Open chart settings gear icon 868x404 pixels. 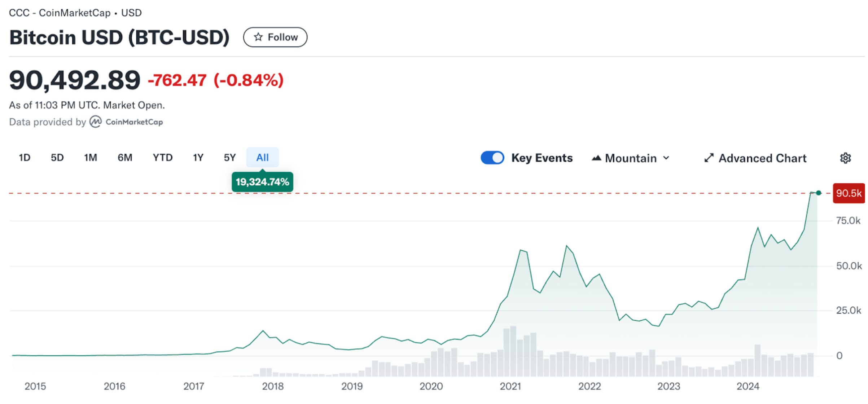click(845, 158)
